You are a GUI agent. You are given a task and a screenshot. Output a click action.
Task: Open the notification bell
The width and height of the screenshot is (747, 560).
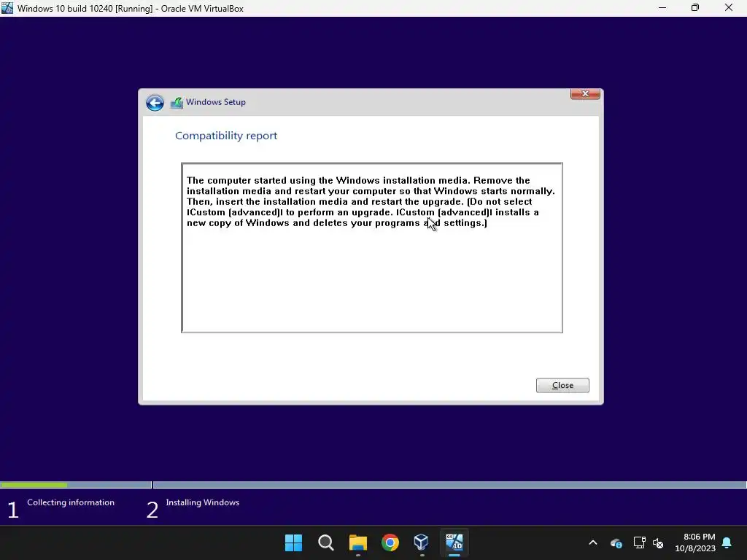tap(727, 542)
